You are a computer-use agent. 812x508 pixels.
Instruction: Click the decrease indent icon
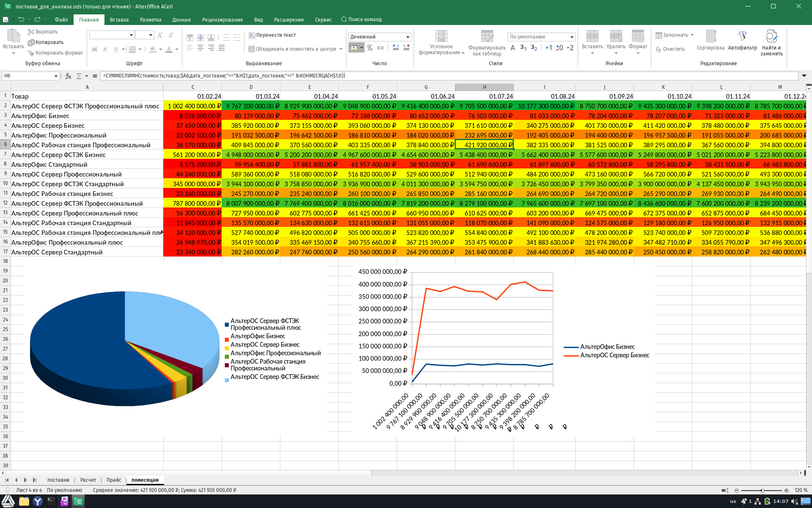click(237, 37)
